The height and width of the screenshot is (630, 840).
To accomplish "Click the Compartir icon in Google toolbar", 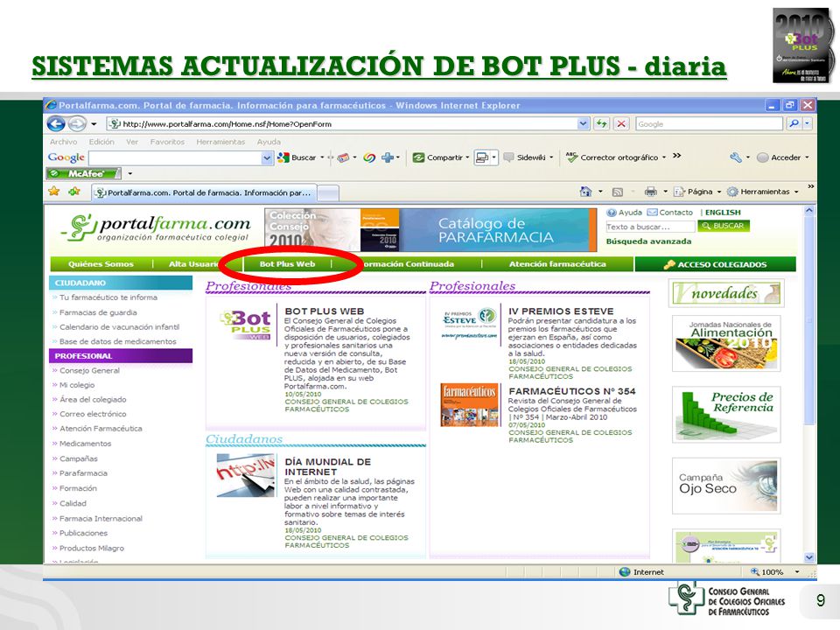I will coord(418,157).
